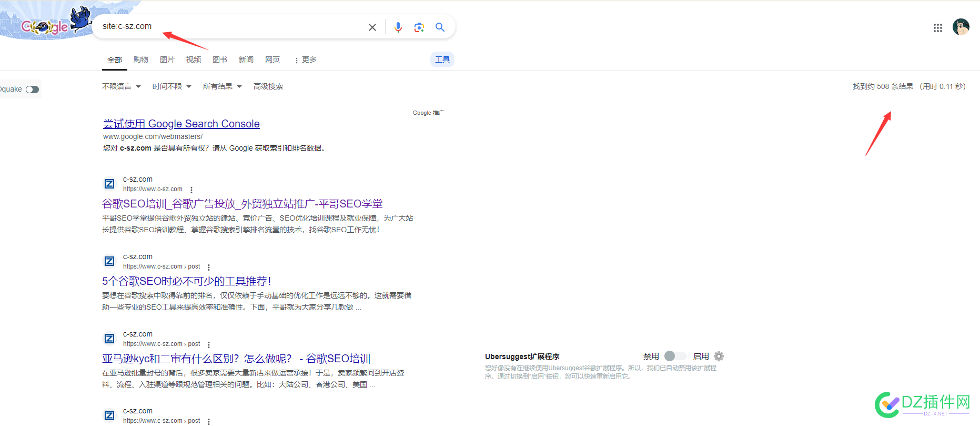Expand the 时间不限 time filter
Screen dimensions: 980x426
point(172,86)
